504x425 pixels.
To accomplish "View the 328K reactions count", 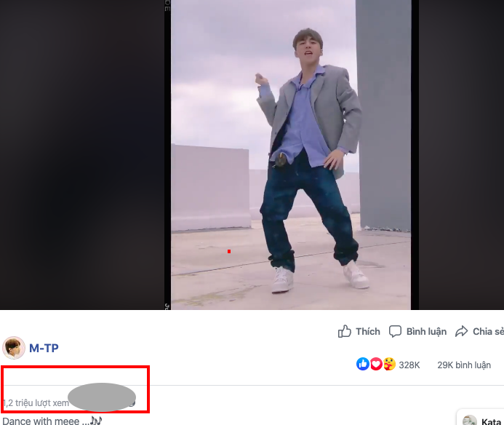I will [x=409, y=365].
